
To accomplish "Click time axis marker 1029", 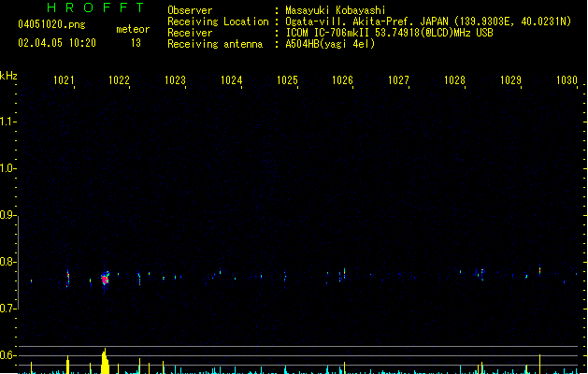I will coord(510,80).
